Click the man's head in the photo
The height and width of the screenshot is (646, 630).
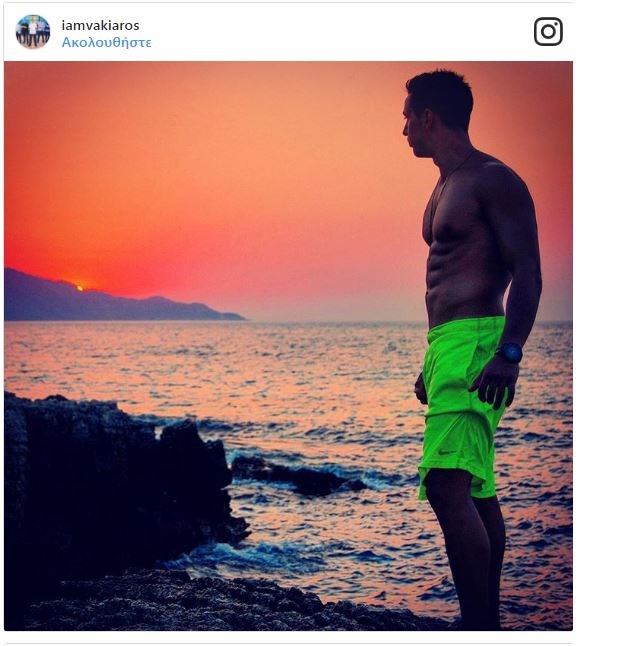pyautogui.click(x=438, y=113)
